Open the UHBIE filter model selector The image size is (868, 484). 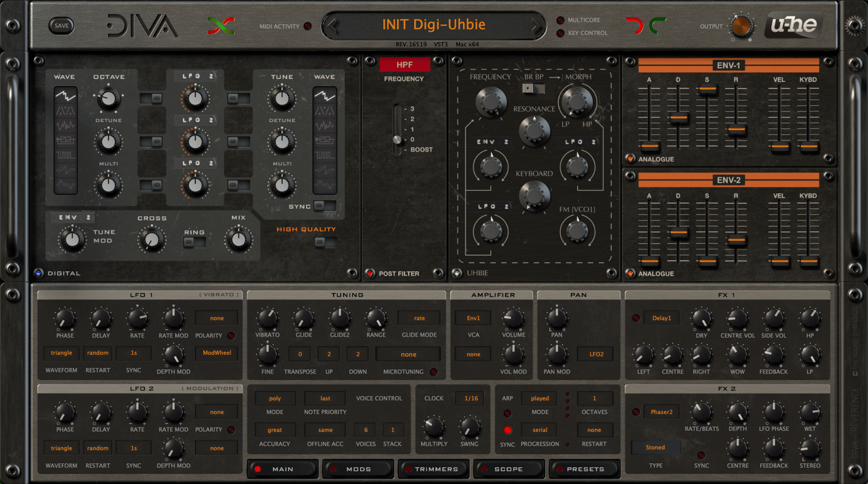[457, 273]
